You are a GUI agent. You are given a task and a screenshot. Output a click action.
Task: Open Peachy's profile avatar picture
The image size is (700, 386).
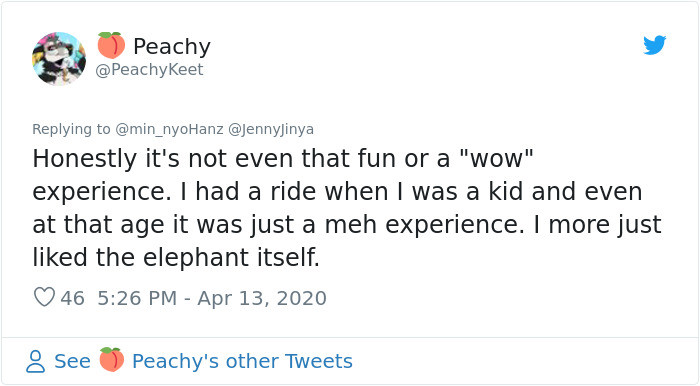(x=59, y=58)
